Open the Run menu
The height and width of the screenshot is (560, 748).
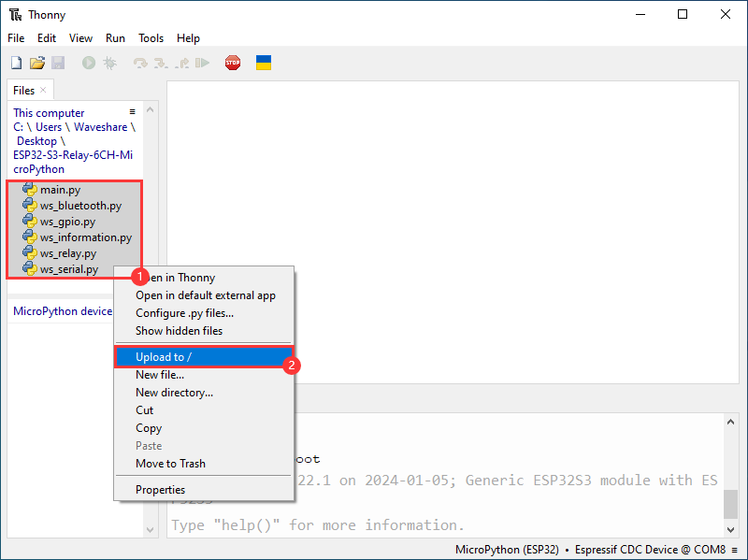[115, 38]
